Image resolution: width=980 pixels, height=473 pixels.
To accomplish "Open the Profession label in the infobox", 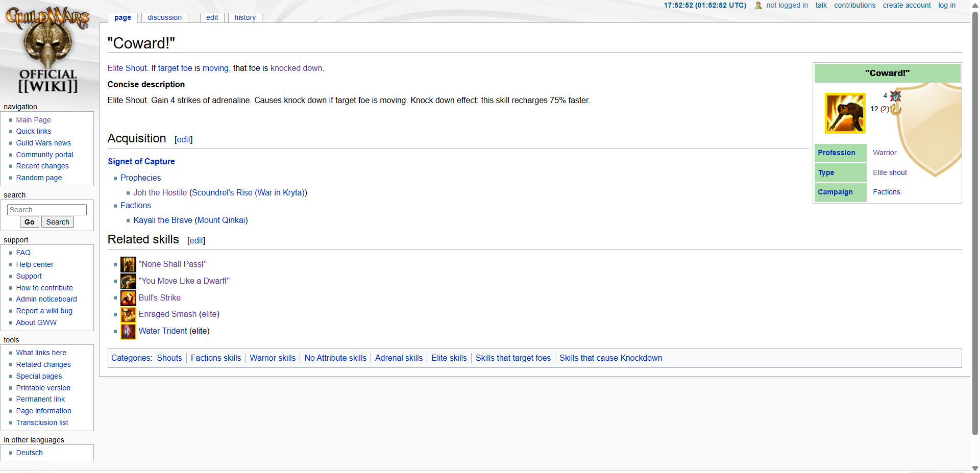I will [x=836, y=153].
